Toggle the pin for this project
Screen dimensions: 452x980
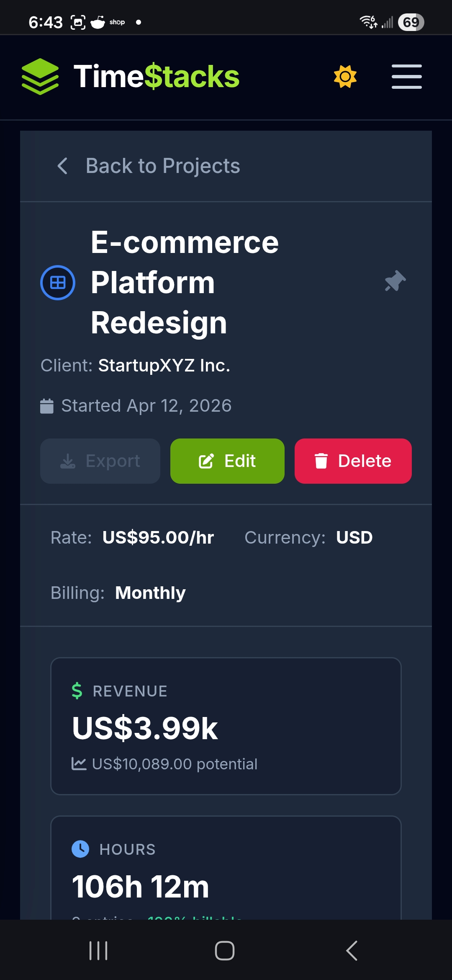click(x=394, y=281)
